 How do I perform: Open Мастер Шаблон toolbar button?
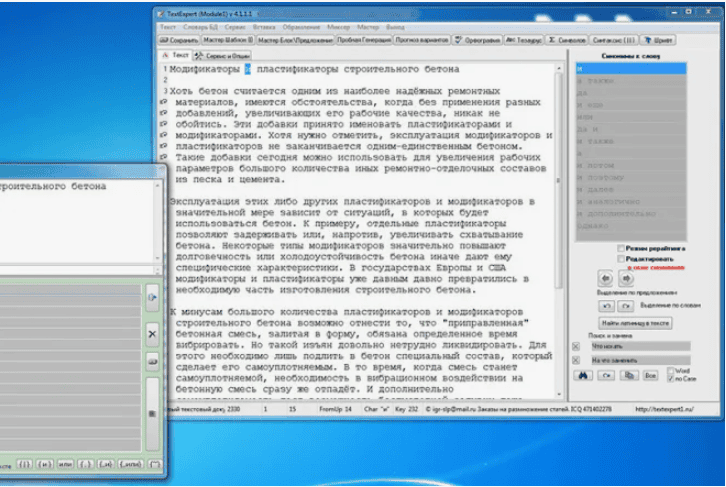(x=228, y=40)
